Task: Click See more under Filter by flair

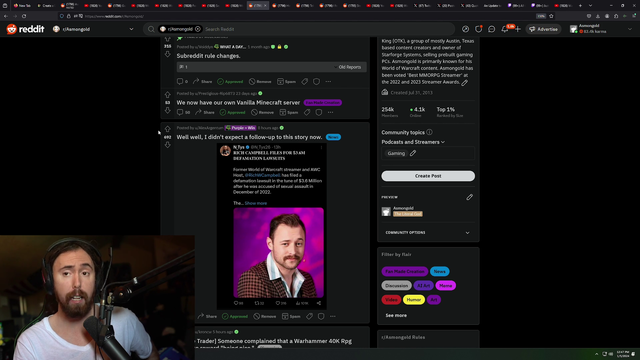Action: 396,315
